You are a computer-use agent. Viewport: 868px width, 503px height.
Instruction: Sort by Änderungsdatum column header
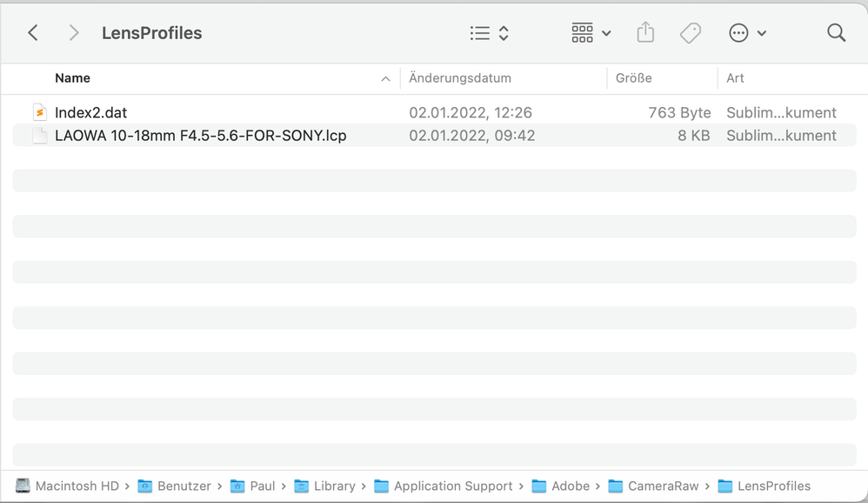click(460, 78)
